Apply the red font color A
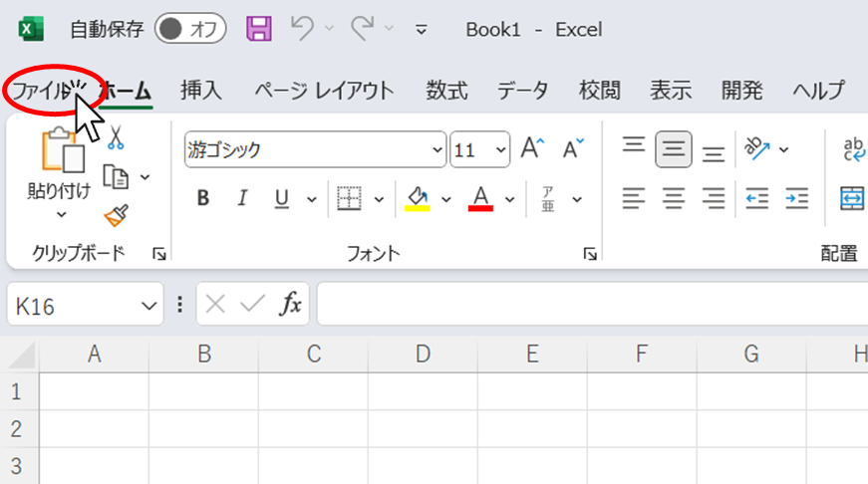868x484 pixels. tap(480, 198)
